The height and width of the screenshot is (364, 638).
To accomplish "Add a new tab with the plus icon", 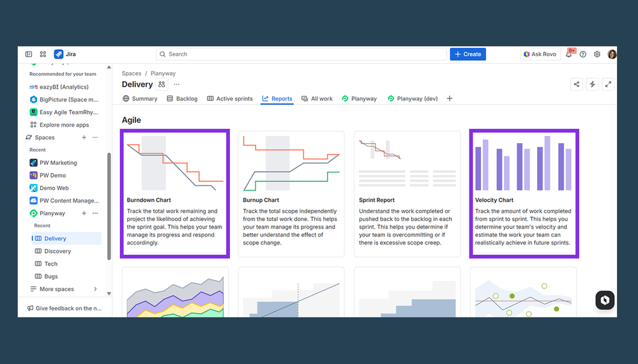I will 450,98.
